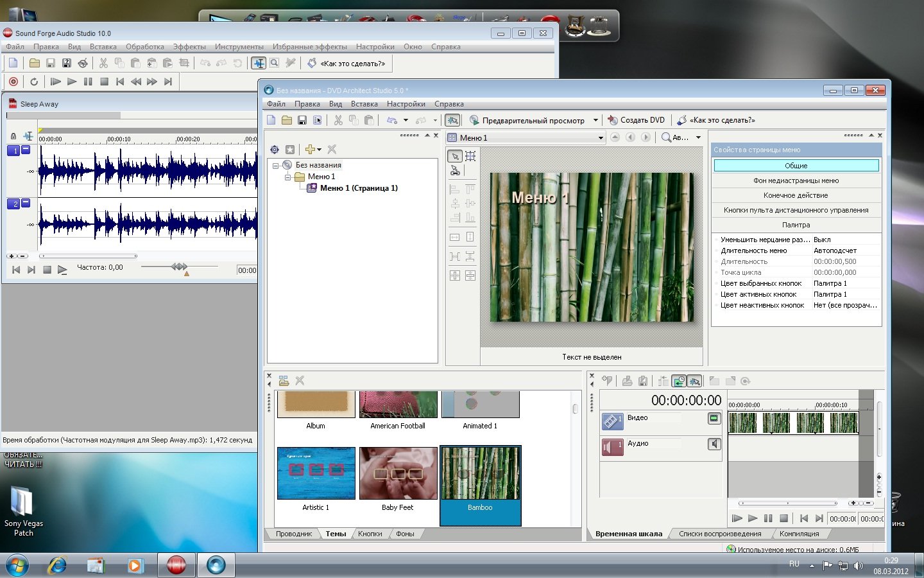The width and height of the screenshot is (924, 578).
Task: Click Extract audio from CD icon
Action: pyautogui.click(x=83, y=63)
